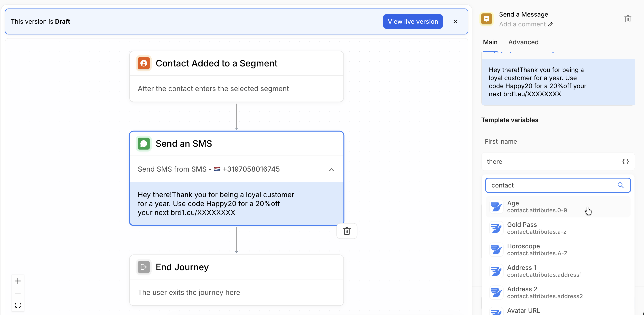Fit journey to screen with fullscreen icon
The height and width of the screenshot is (315, 644).
point(18,305)
